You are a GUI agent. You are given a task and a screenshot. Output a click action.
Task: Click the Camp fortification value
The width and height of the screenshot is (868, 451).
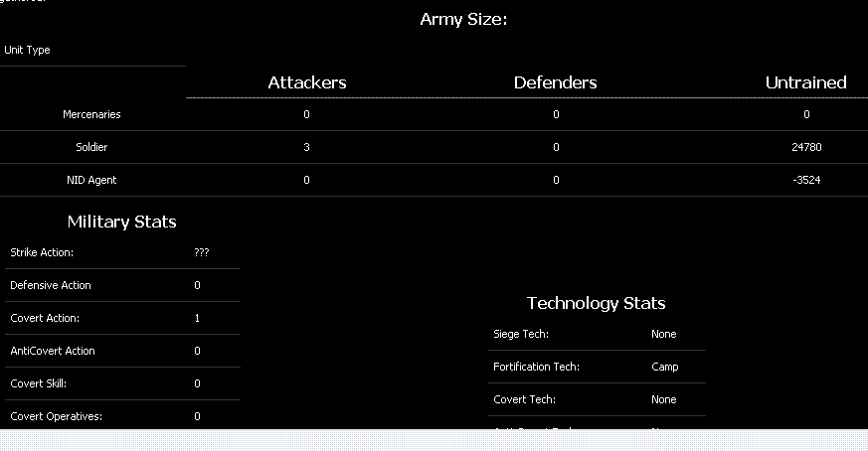coord(665,367)
